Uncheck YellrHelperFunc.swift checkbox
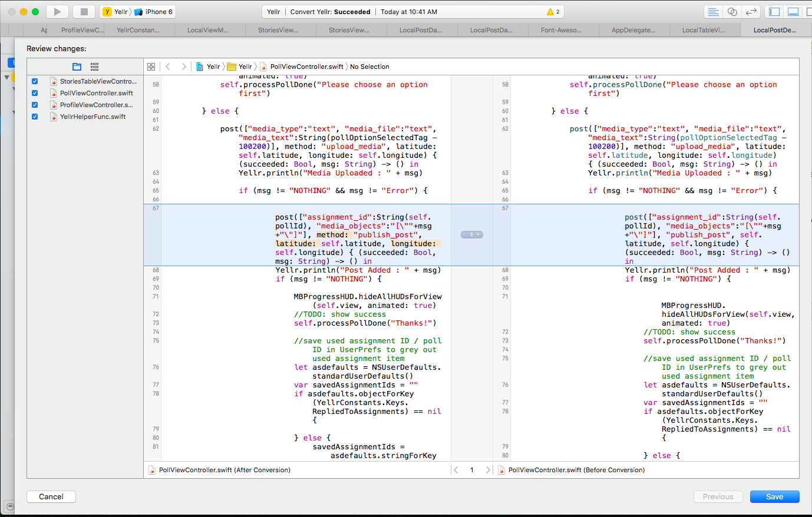This screenshot has width=812, height=517. [35, 117]
